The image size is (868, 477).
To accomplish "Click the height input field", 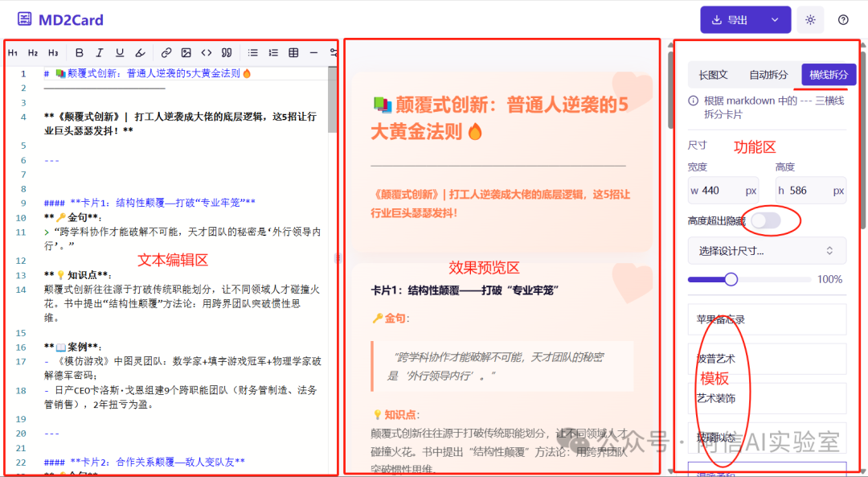I will (x=811, y=191).
